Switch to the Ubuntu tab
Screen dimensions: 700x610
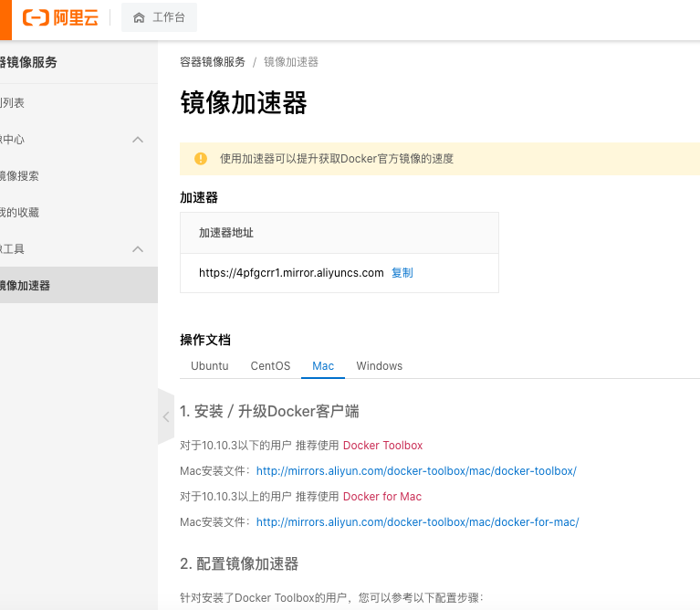coord(209,366)
